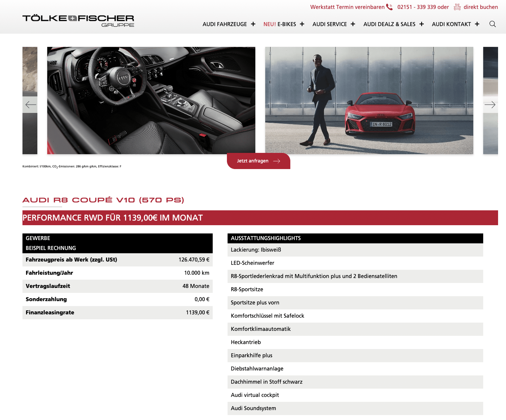Click the Fahrzeugpreis ab Werk label
The image size is (506, 420).
(x=71, y=260)
